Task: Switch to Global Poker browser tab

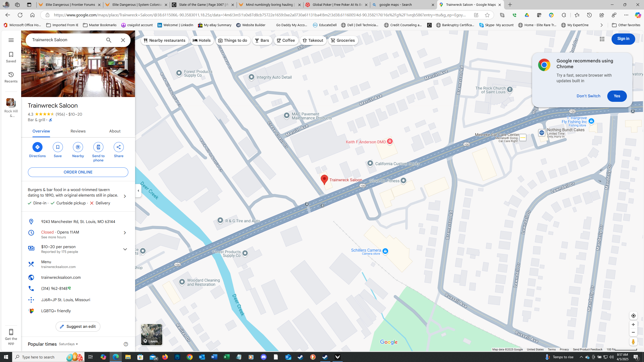Action: pyautogui.click(x=336, y=5)
